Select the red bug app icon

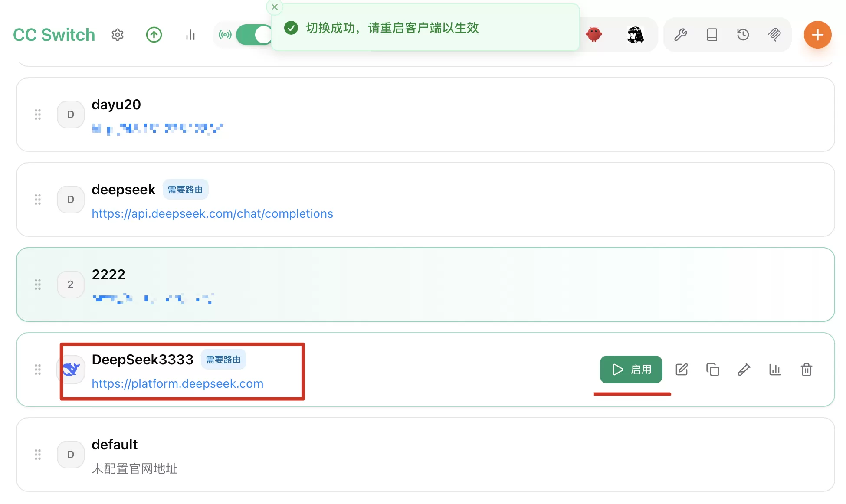coord(594,34)
